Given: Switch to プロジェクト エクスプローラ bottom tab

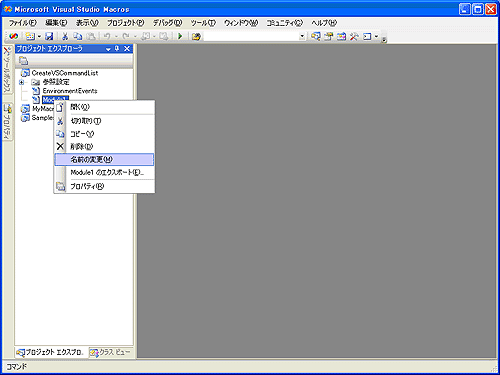Looking at the screenshot, I should tap(51, 352).
